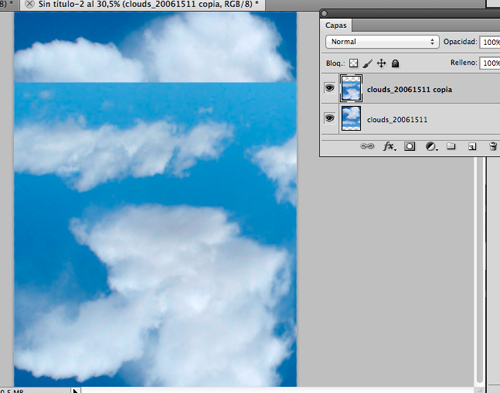The width and height of the screenshot is (500, 393).
Task: Link layers chain icon
Action: click(367, 146)
